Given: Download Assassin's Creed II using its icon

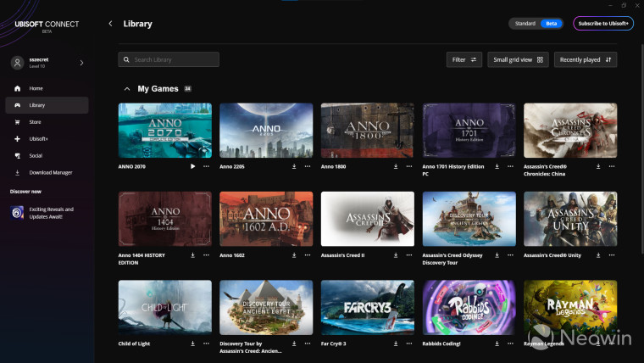Looking at the screenshot, I should click(x=396, y=255).
